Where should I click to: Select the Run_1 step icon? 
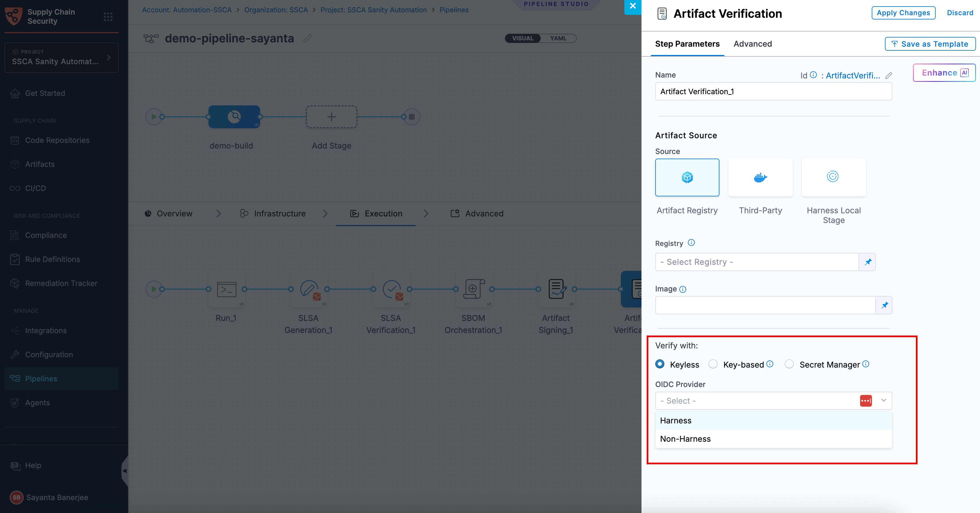click(226, 289)
